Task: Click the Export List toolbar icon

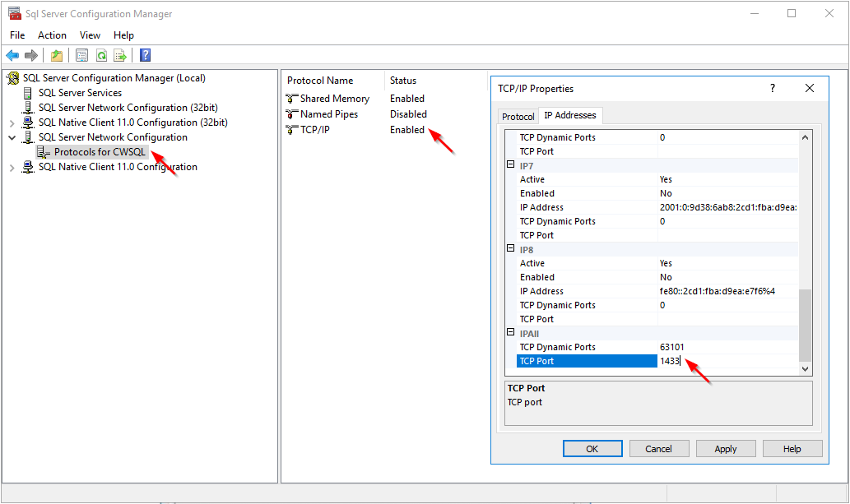Action: click(120, 56)
